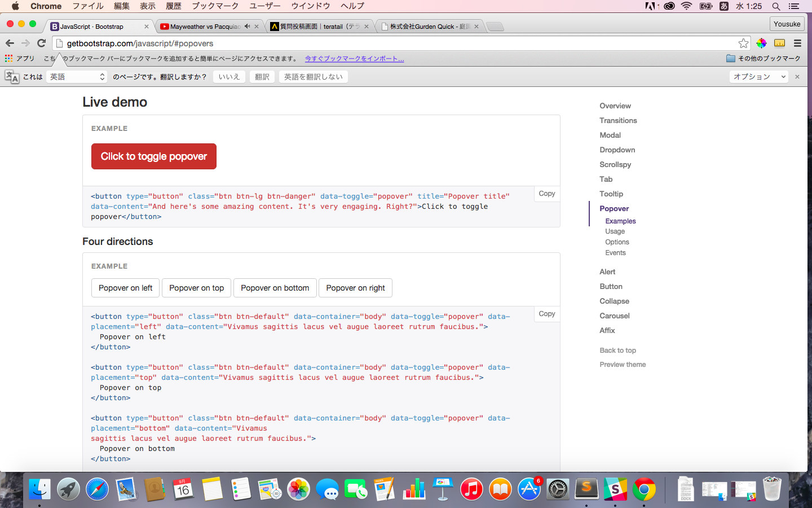
Task: Open Messages app in the Dock
Action: (x=327, y=489)
